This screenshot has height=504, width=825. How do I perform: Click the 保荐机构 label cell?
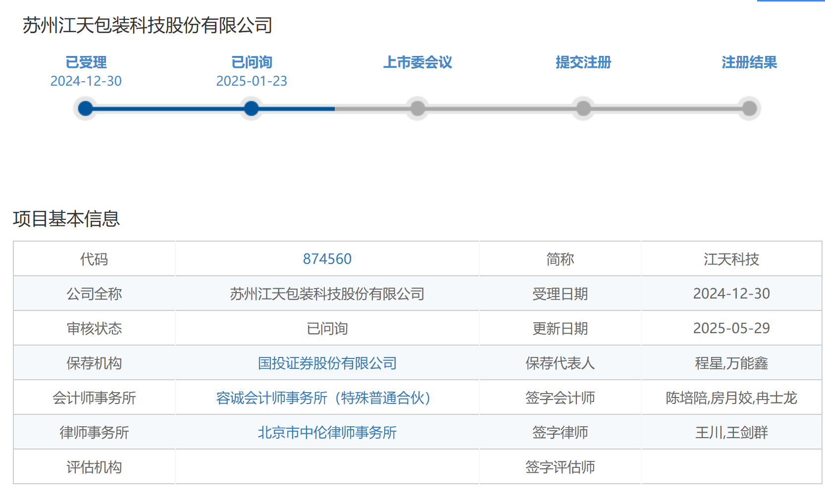pyautogui.click(x=94, y=363)
